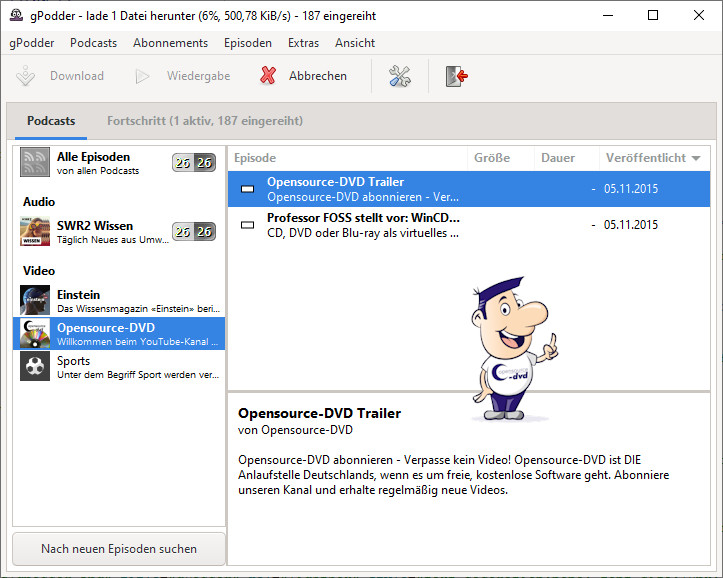Maximize the gPodder window

coord(653,15)
